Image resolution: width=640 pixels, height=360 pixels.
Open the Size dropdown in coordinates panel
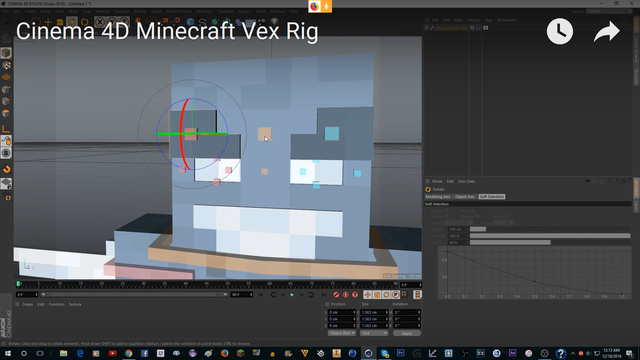tap(374, 333)
